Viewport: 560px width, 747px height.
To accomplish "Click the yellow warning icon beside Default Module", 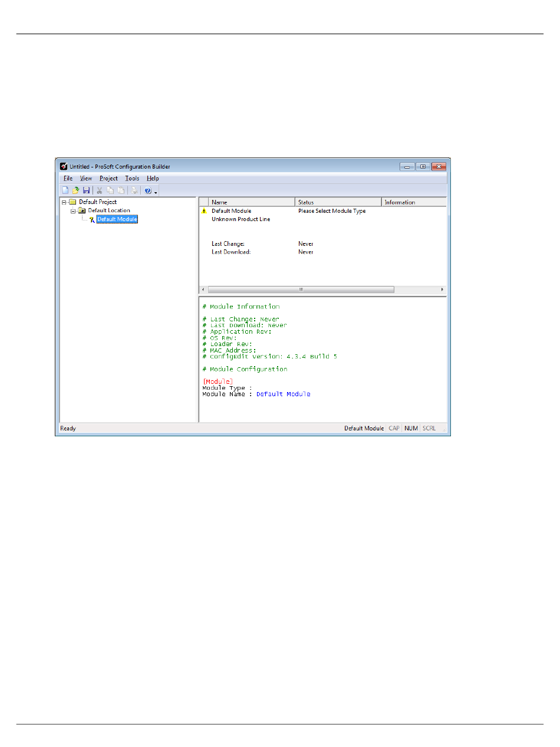I will tap(205, 210).
